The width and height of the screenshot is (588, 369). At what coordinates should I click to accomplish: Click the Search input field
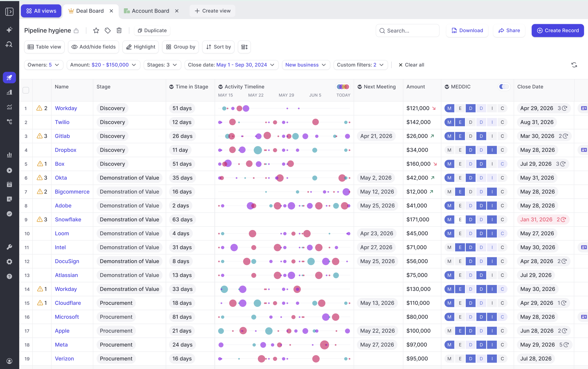407,31
